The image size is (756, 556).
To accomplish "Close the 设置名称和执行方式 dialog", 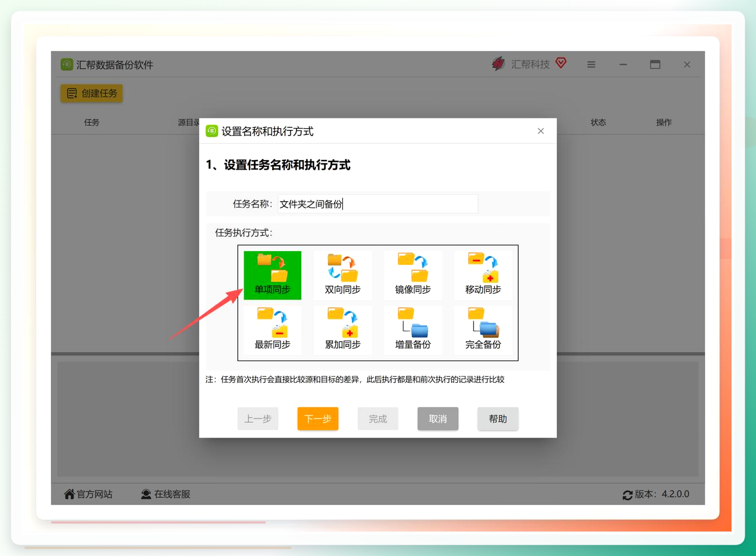I will point(541,131).
